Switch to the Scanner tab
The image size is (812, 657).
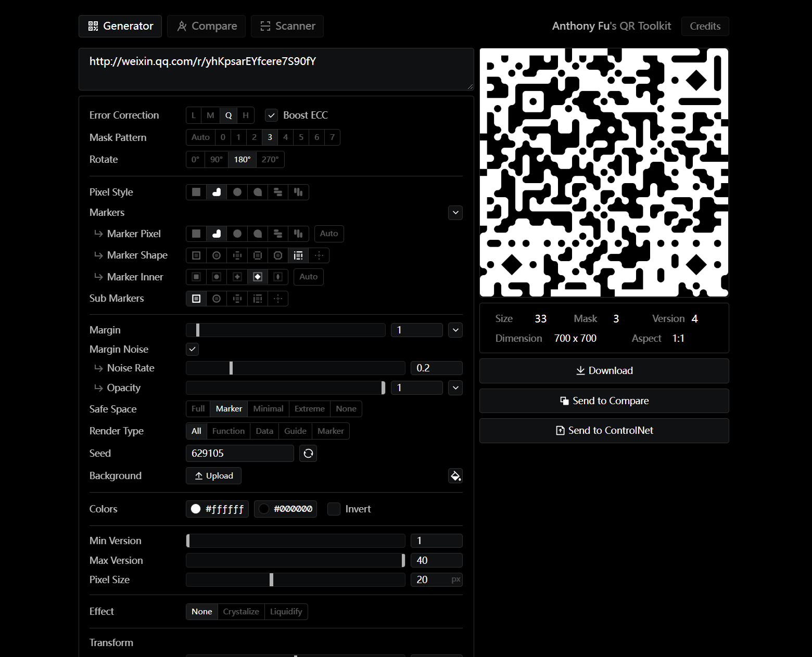click(x=287, y=26)
